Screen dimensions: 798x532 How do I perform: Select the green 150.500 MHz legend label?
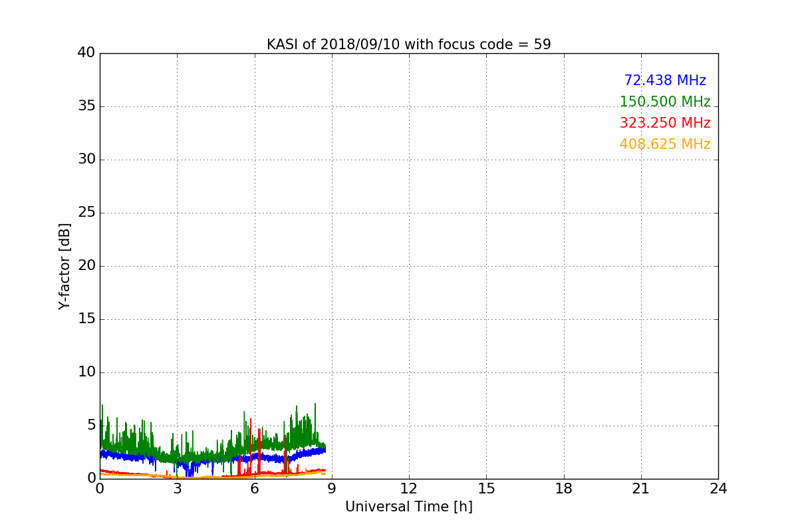pos(665,102)
